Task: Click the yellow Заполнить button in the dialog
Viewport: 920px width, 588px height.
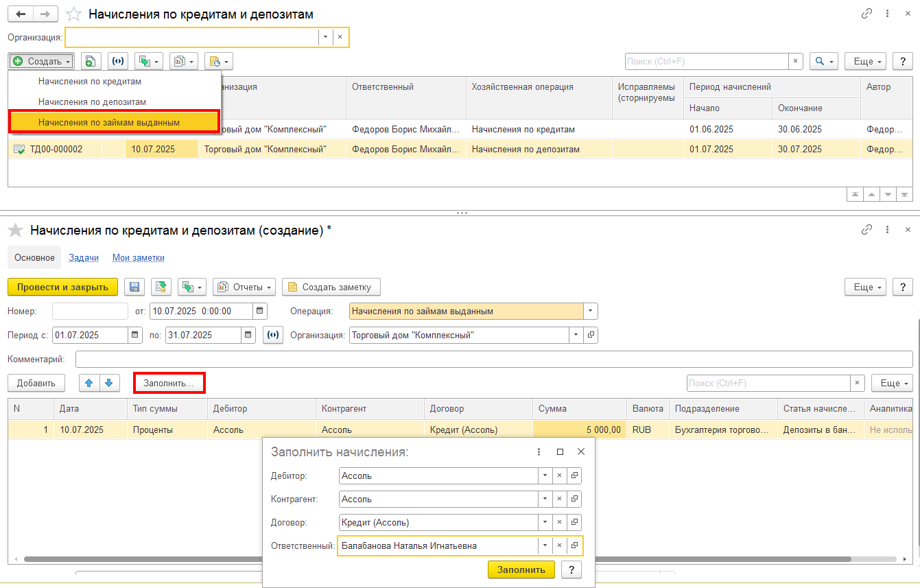Action: [x=521, y=569]
